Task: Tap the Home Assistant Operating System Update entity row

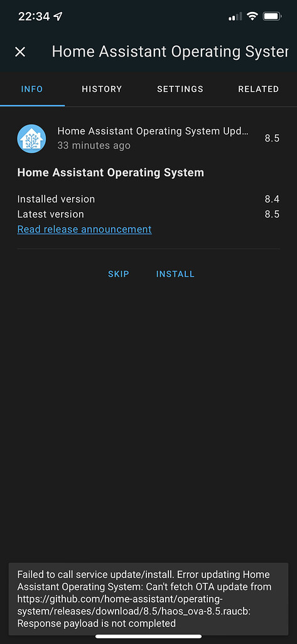Action: [148, 138]
